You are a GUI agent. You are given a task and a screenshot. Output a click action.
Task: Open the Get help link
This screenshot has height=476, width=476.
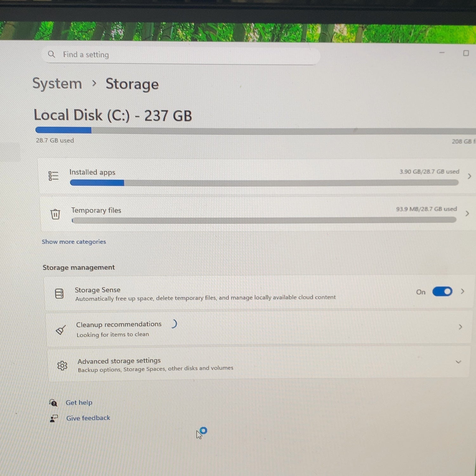tap(79, 403)
